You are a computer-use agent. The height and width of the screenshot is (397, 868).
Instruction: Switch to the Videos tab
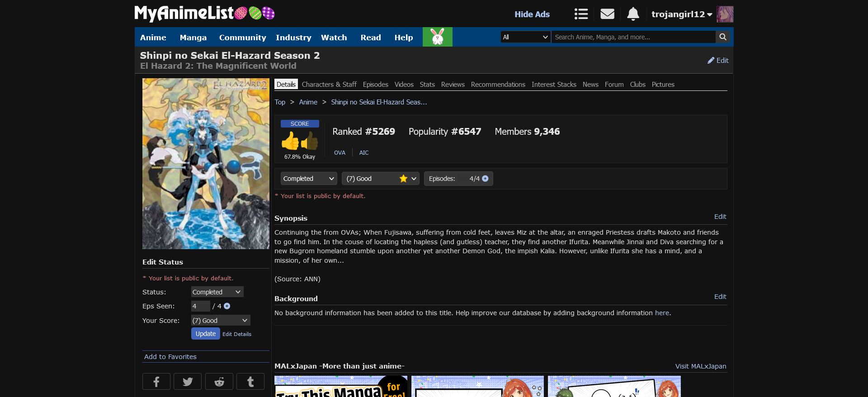pyautogui.click(x=404, y=85)
